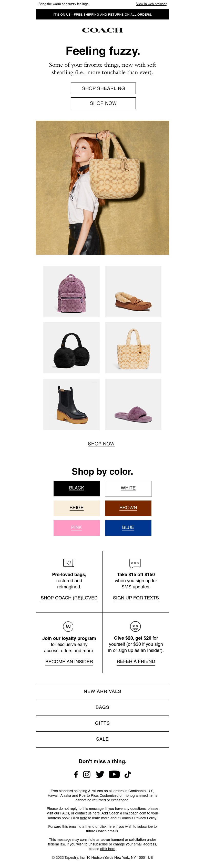This screenshot has height=868, width=205.
Task: Click the heart ticket icon above Pre-loved bags
Action: [69, 563]
